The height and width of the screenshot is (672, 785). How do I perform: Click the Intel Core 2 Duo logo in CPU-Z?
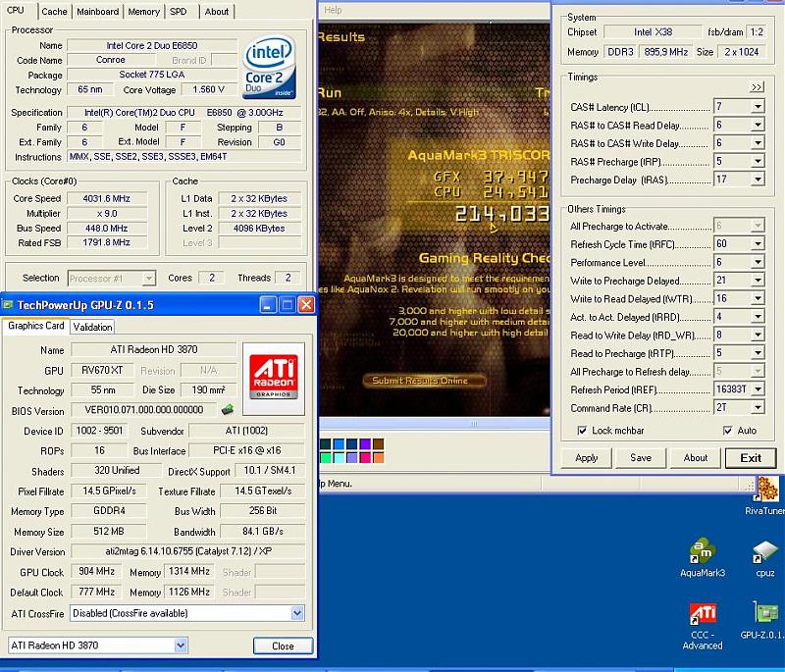pyautogui.click(x=269, y=67)
